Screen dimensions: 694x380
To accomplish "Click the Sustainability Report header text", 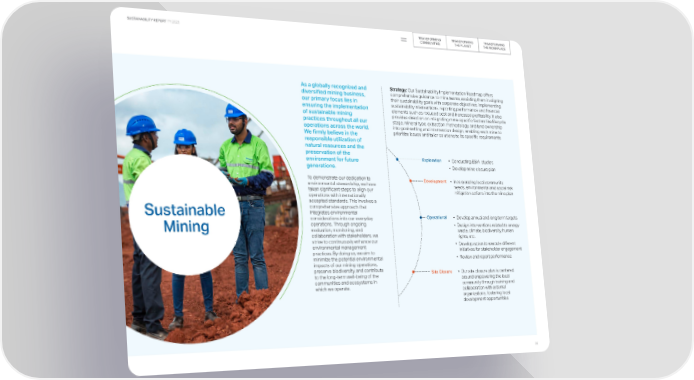I will point(153,20).
